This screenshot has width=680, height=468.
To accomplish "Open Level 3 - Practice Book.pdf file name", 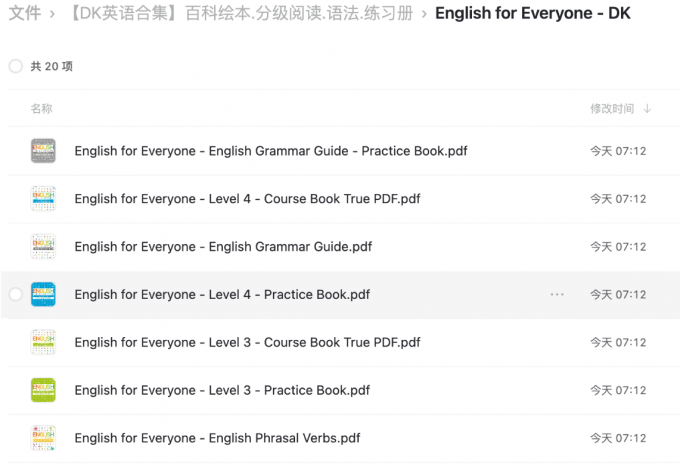I will (222, 390).
